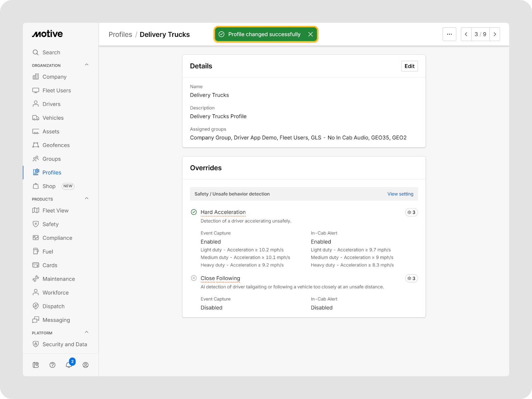532x399 pixels.
Task: Collapse the Products section
Action: [86, 199]
